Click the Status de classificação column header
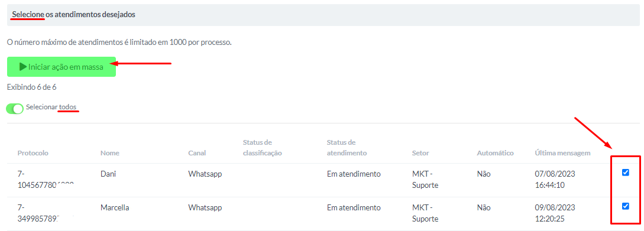Image resolution: width=644 pixels, height=231 pixels. (263, 148)
